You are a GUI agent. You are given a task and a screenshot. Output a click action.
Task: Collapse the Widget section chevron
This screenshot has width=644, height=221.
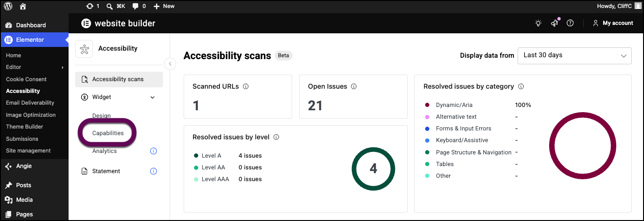152,98
